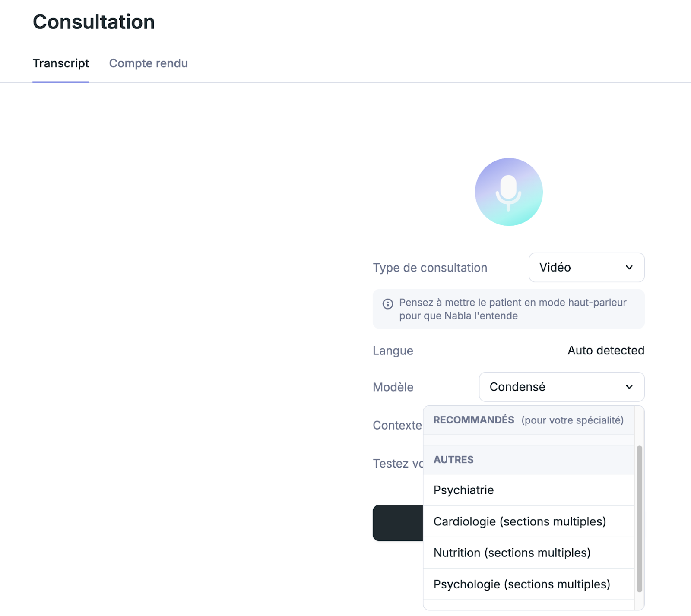The height and width of the screenshot is (616, 691).
Task: Choose Cardiologie (sections multiples) option
Action: coord(529,521)
